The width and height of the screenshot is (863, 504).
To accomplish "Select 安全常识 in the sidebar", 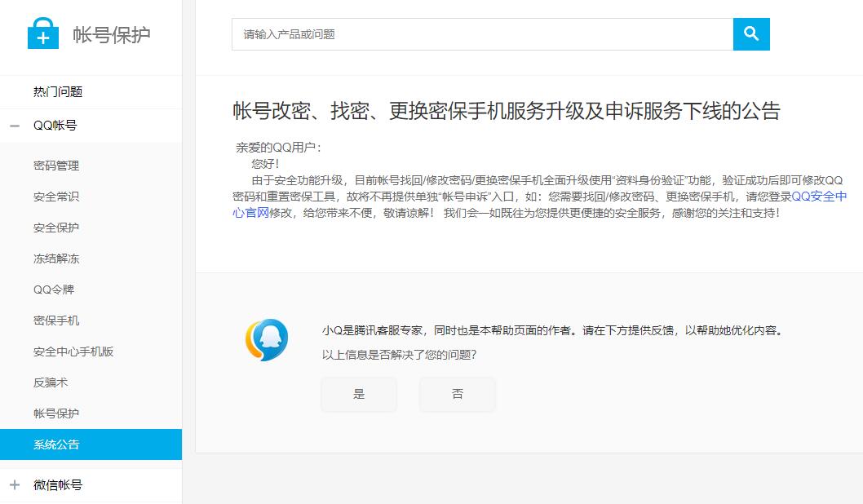I will point(55,196).
